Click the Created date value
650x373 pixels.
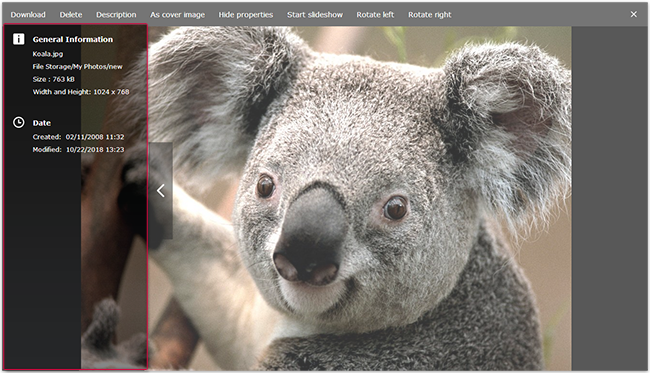coord(95,137)
